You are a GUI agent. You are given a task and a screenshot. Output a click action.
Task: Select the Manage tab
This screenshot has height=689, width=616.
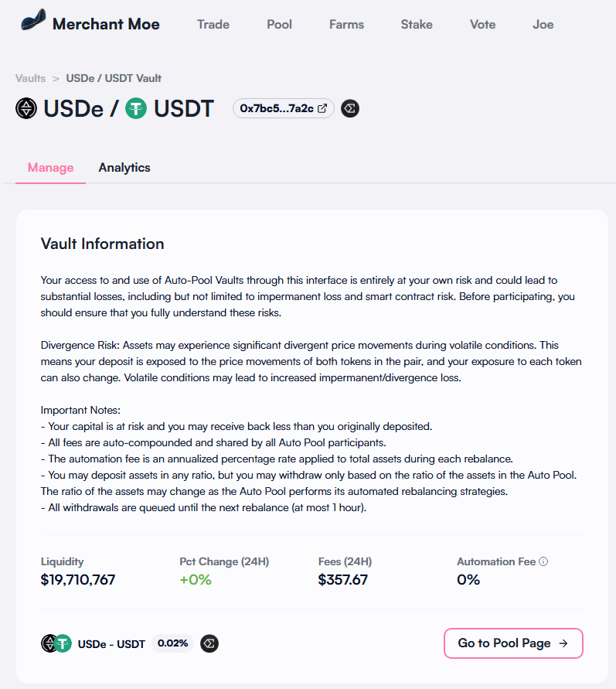click(51, 167)
